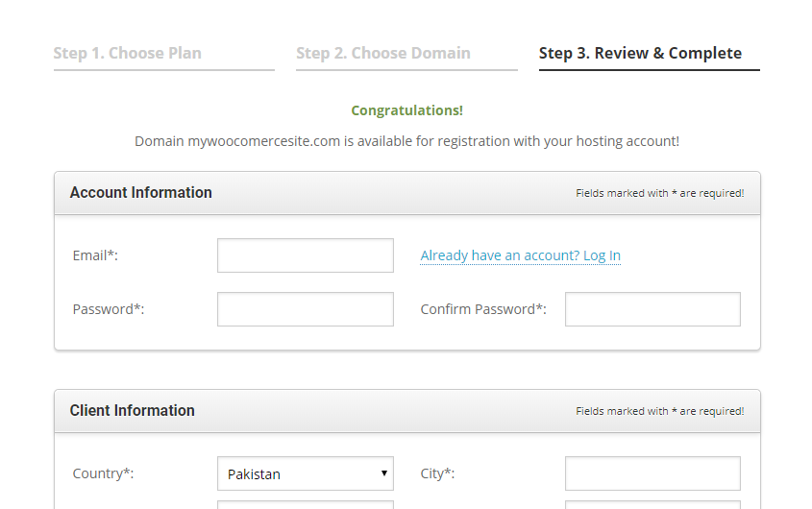The width and height of the screenshot is (812, 509).
Task: Click the green Congratulations! heading
Action: [407, 110]
